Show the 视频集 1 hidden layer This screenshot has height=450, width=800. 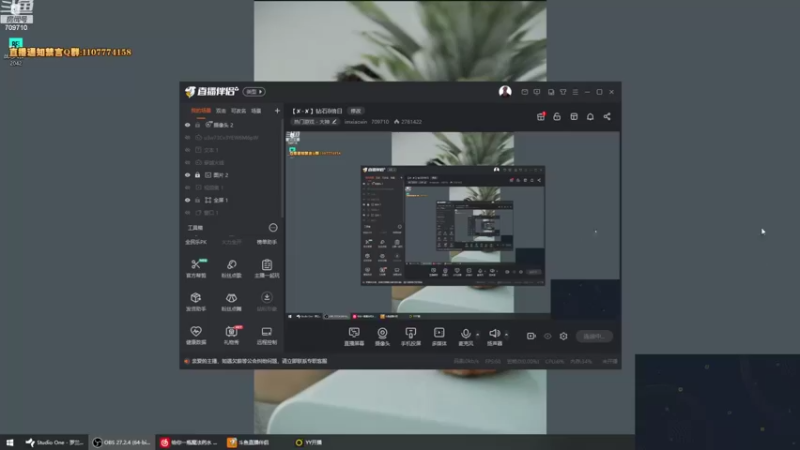tap(187, 188)
